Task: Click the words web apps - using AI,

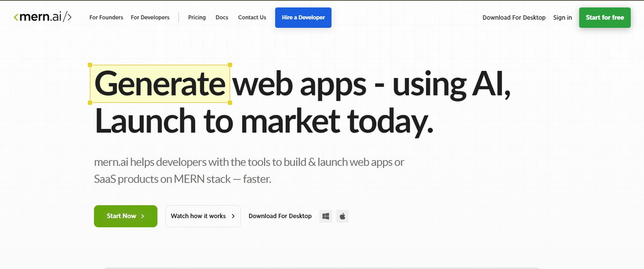Action: pyautogui.click(x=372, y=85)
